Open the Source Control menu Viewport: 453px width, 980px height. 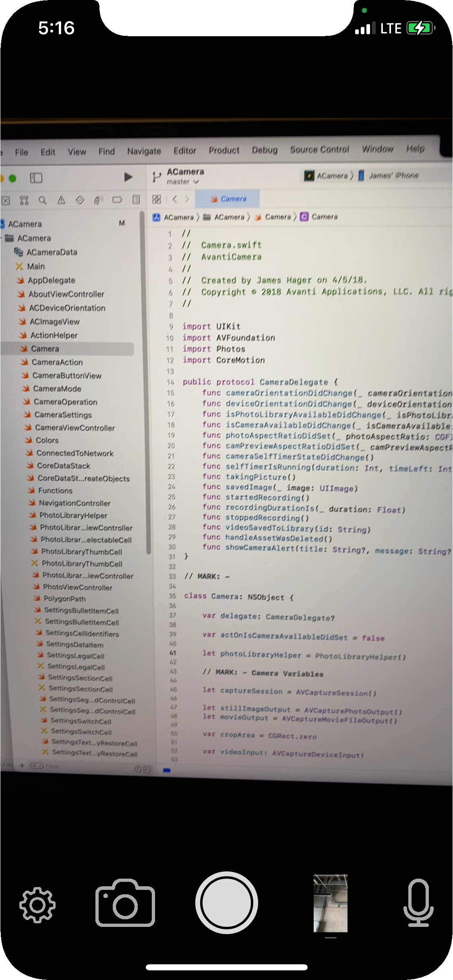click(x=319, y=150)
